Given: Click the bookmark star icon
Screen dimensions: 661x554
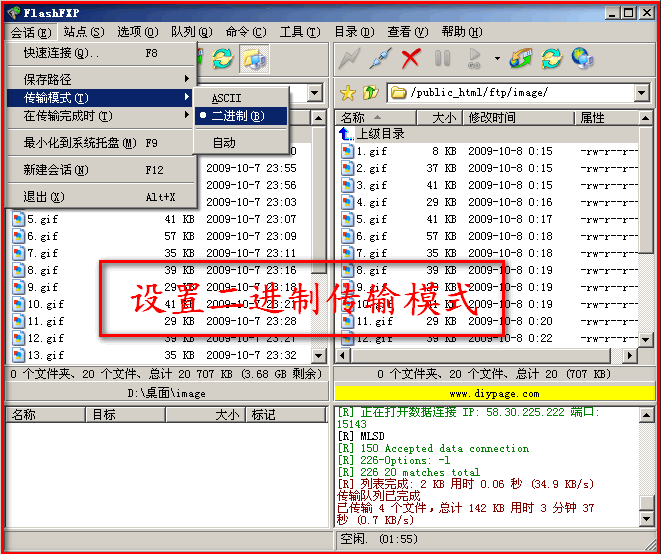Looking at the screenshot, I should coord(348,93).
